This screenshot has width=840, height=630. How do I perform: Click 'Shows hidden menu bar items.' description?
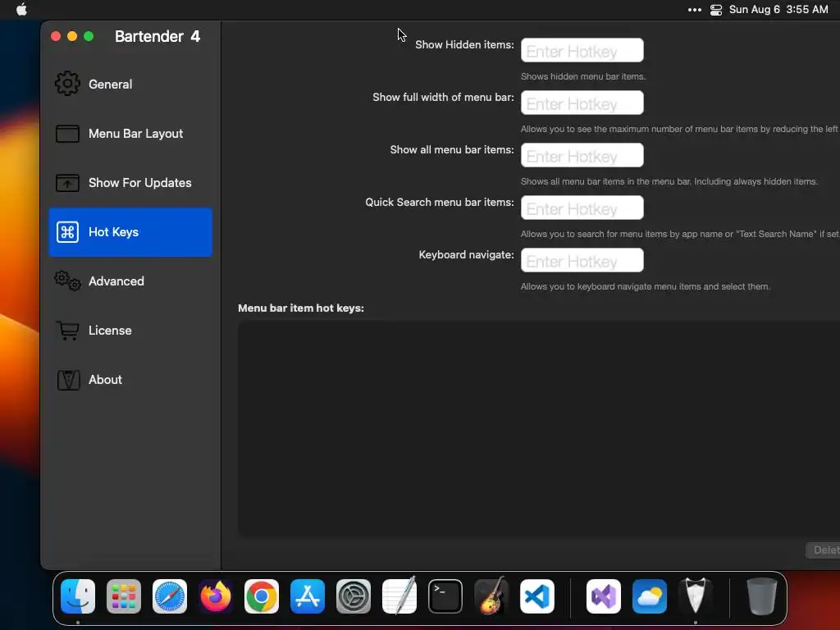[x=583, y=76]
